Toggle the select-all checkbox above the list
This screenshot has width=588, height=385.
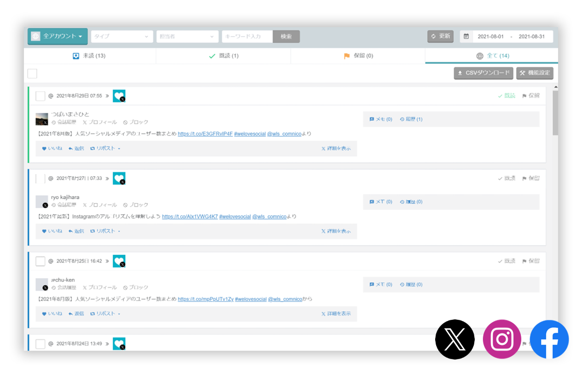pyautogui.click(x=33, y=73)
